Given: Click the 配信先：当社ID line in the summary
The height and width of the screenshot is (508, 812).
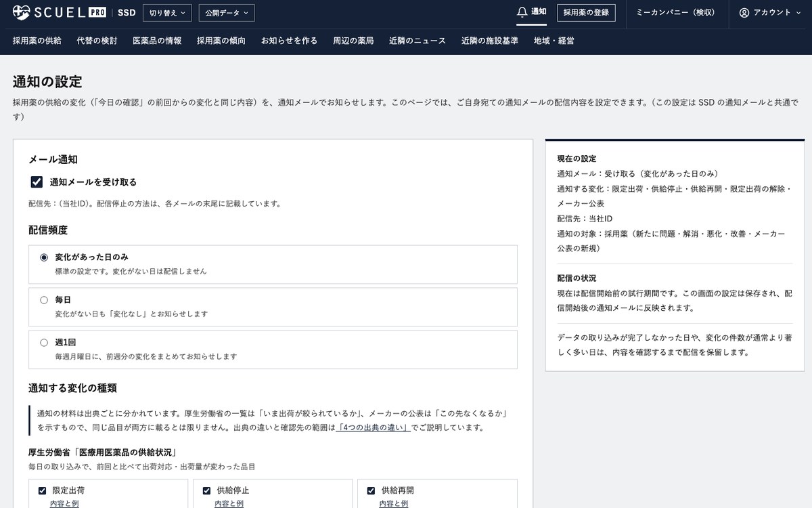Looking at the screenshot, I should coord(585,219).
